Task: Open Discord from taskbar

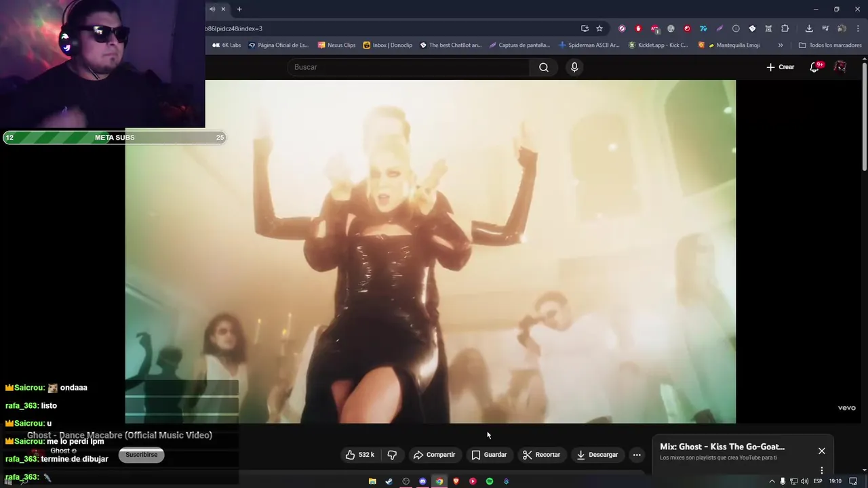Action: point(422,481)
